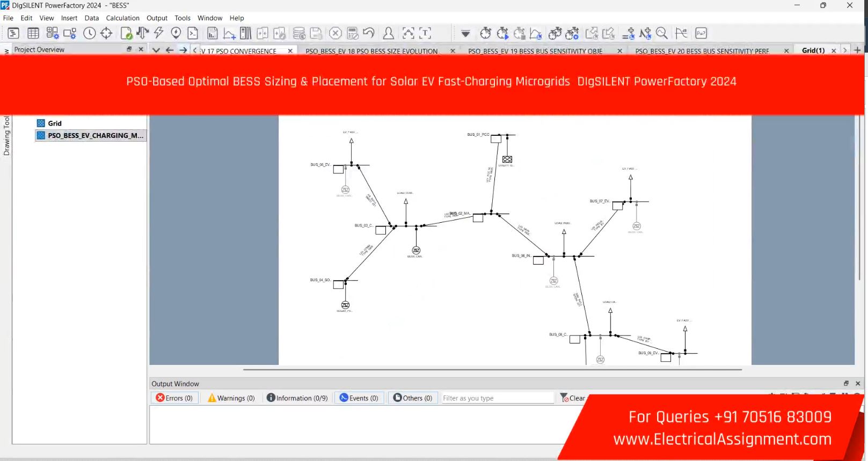Open the Network Model Manager table icon
This screenshot has width=868, height=461.
tap(33, 33)
